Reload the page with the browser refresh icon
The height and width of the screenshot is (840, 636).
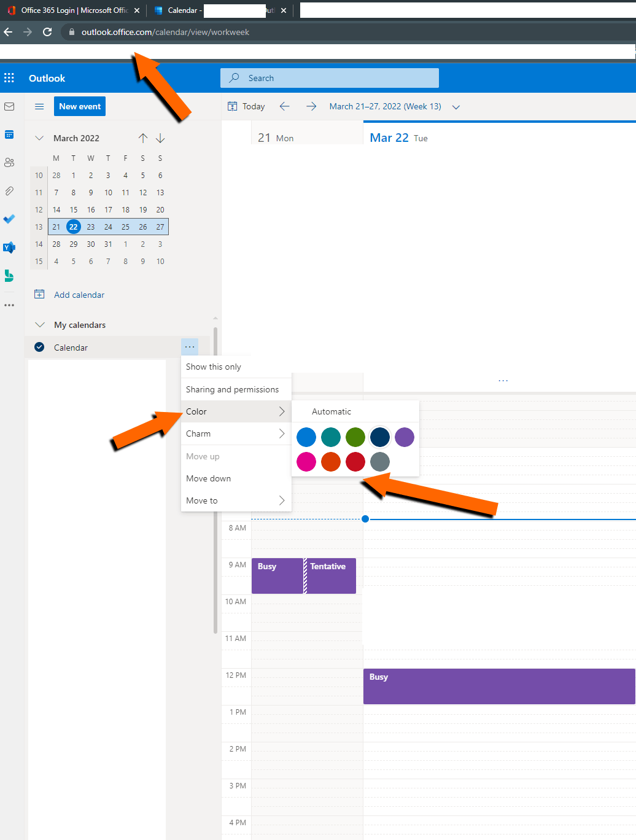pyautogui.click(x=47, y=32)
